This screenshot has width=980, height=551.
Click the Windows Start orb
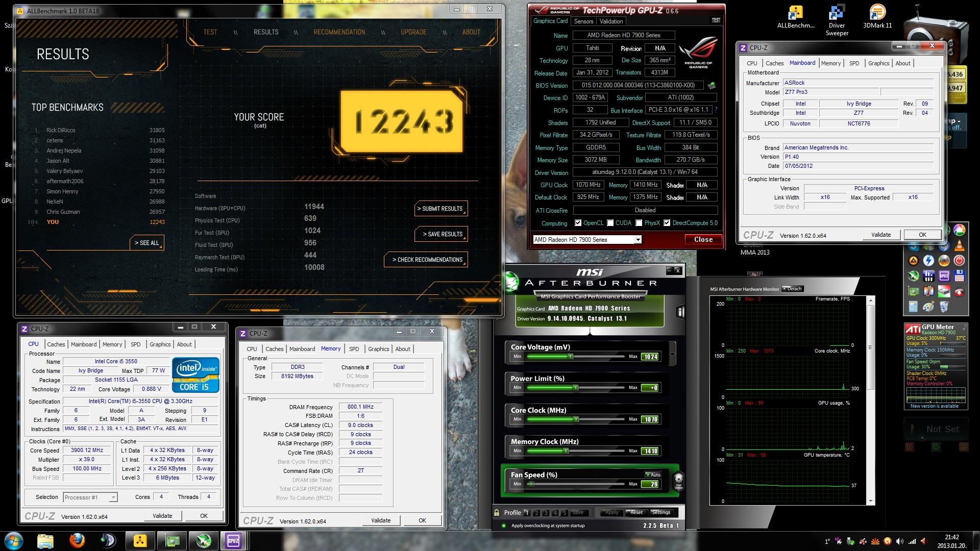(13, 541)
